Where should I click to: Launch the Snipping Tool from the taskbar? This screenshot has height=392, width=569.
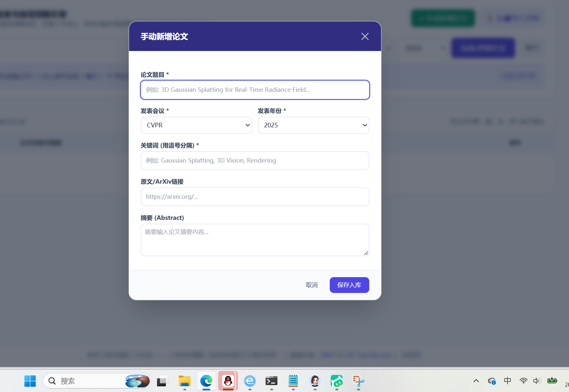pos(358,381)
